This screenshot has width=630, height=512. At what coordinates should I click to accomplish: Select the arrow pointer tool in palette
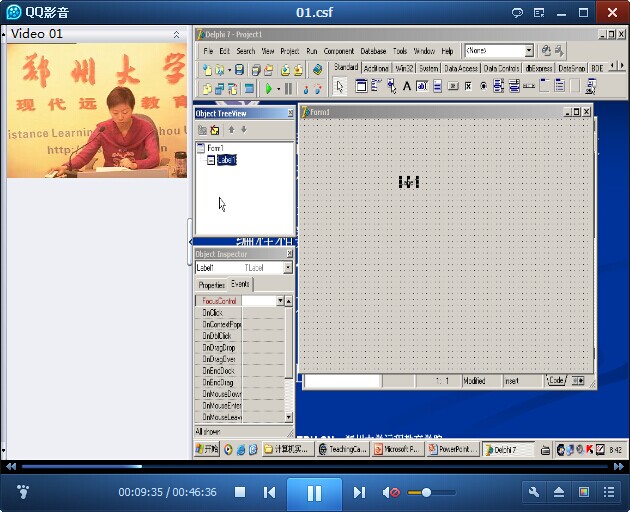(340, 86)
